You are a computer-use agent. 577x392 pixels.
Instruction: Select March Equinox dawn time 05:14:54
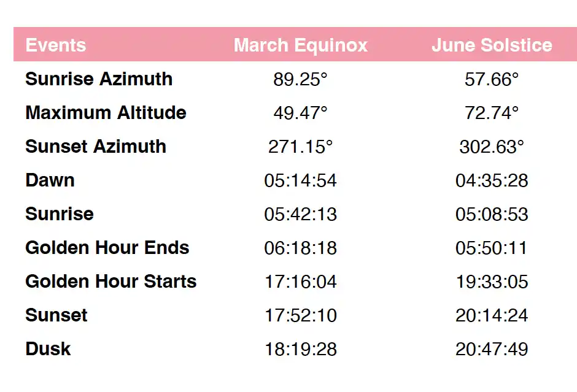[x=300, y=181]
